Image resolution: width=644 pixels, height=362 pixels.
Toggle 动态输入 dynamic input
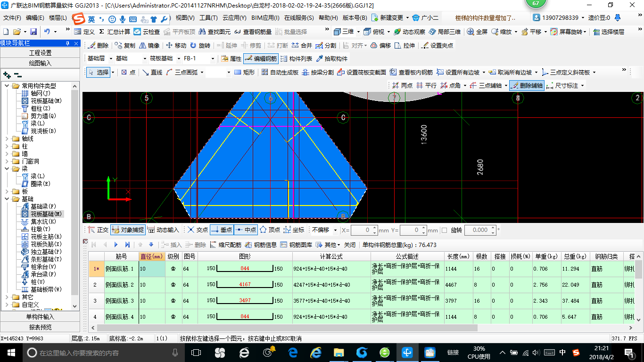[163, 230]
